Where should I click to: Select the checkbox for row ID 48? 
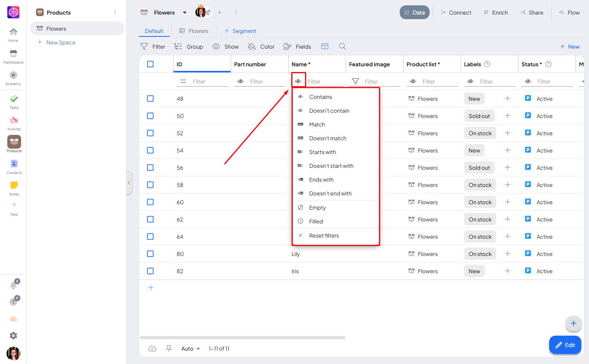click(x=150, y=98)
